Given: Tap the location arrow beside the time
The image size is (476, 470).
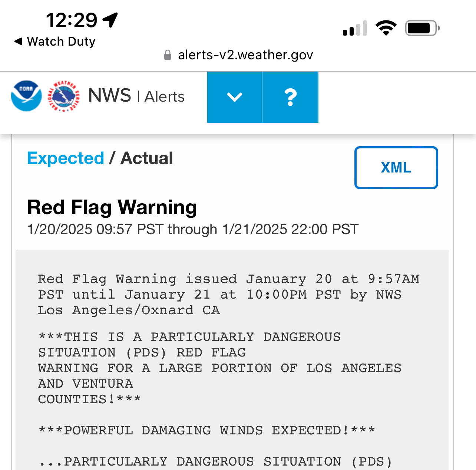Looking at the screenshot, I should click(x=110, y=20).
